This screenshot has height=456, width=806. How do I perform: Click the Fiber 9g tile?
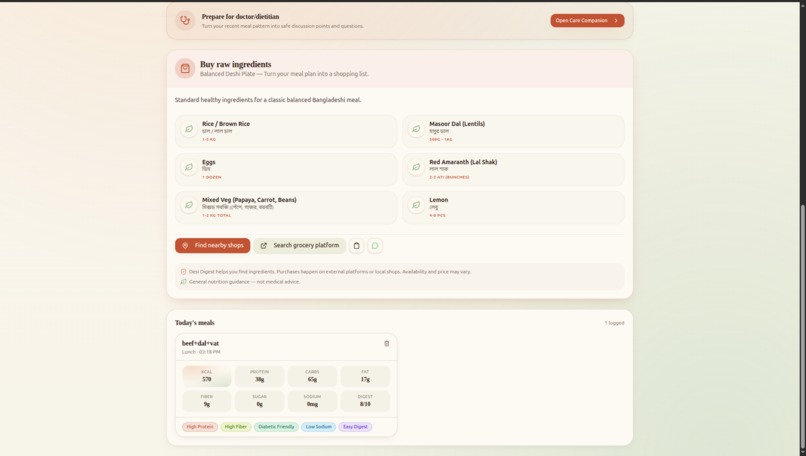(207, 401)
